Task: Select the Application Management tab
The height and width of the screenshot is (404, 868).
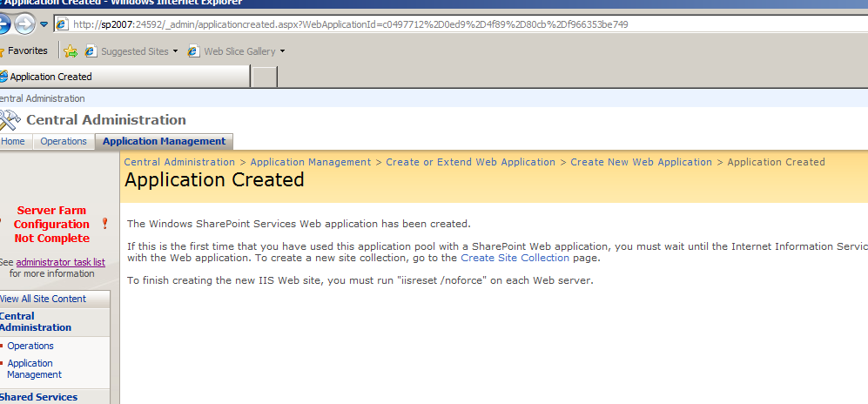Action: pyautogui.click(x=165, y=141)
